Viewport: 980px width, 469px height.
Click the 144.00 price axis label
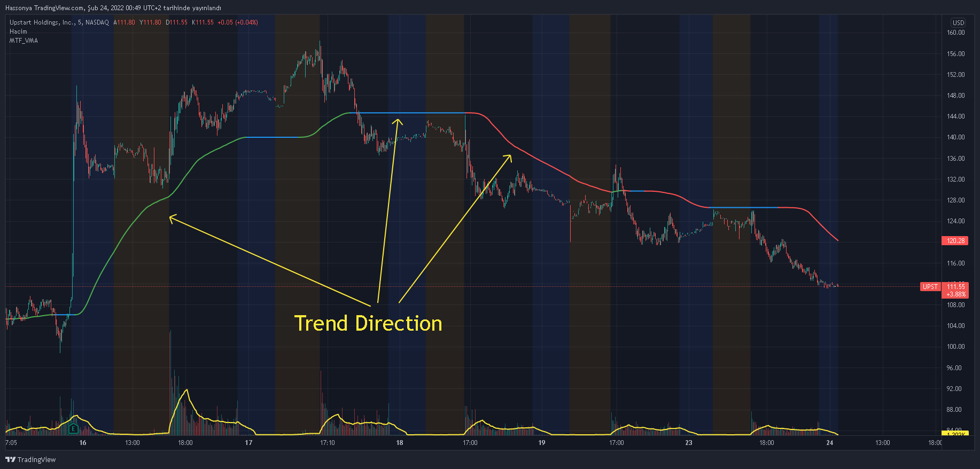click(x=955, y=116)
